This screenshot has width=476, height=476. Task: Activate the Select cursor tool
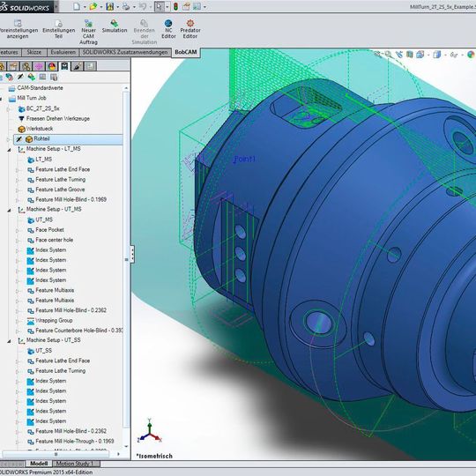(x=159, y=6)
